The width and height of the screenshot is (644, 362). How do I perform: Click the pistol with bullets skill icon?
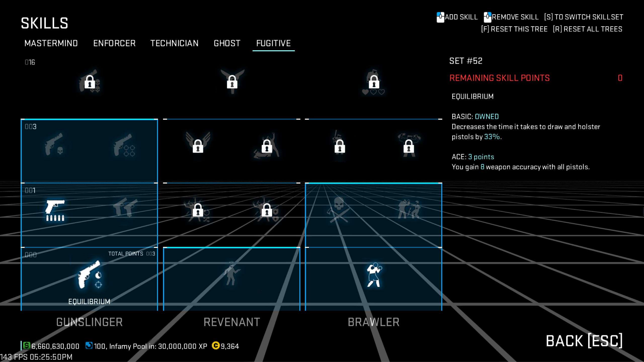coord(55,210)
